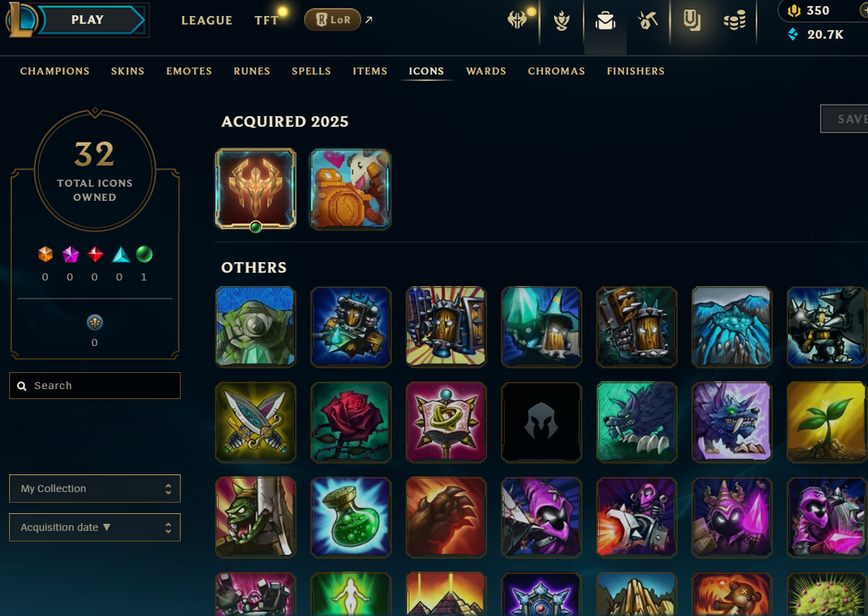Select the pixel Poro and Blitzcrank icon
Image resolution: width=868 pixels, height=616 pixels.
350,189
